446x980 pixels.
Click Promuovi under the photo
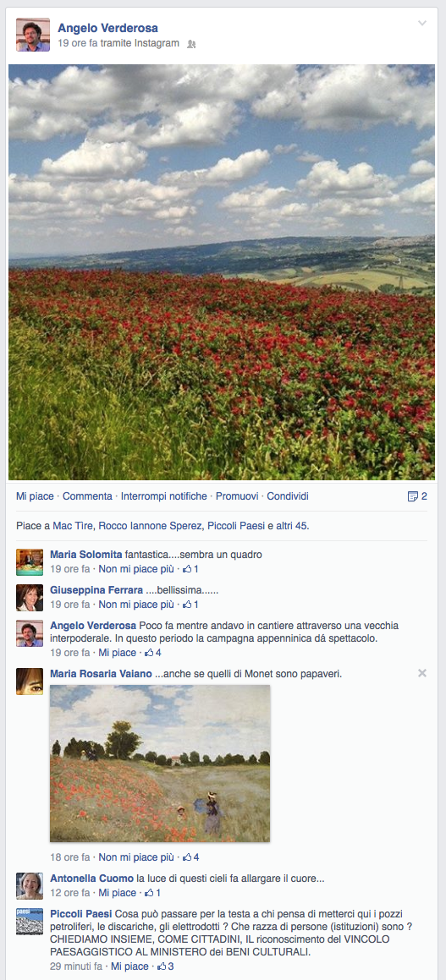237,496
